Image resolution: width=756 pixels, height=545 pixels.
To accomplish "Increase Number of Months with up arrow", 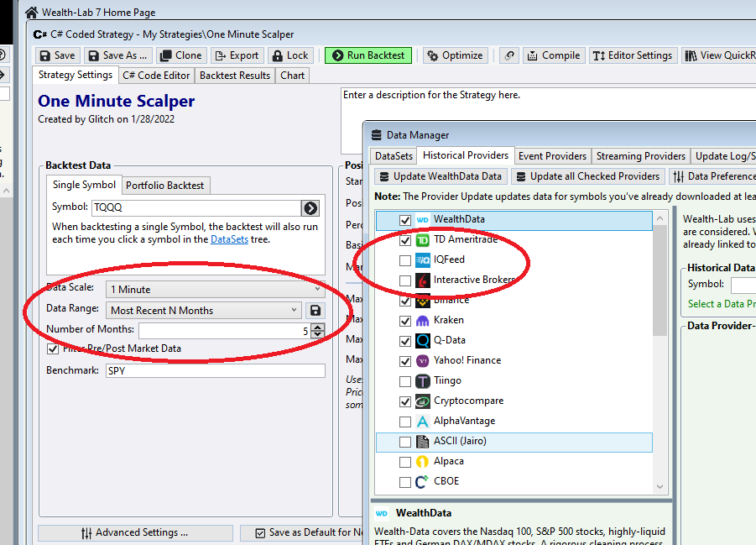I will (317, 327).
